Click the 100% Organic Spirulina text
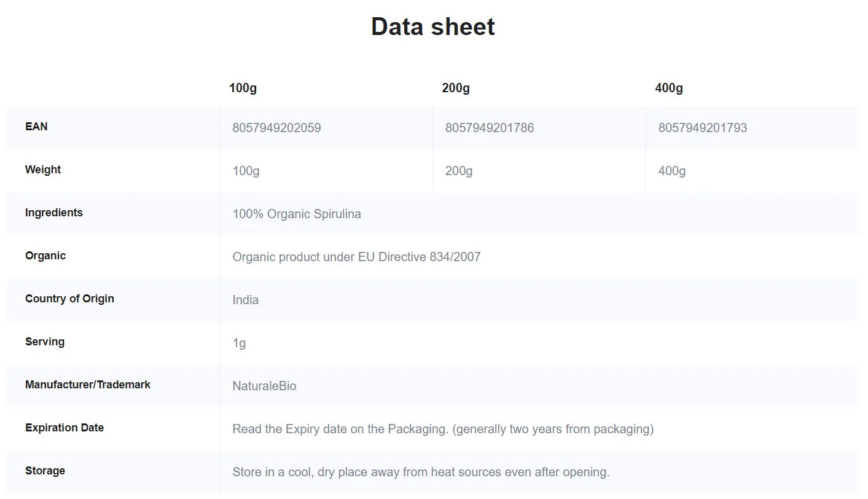The height and width of the screenshot is (499, 868). tap(297, 214)
